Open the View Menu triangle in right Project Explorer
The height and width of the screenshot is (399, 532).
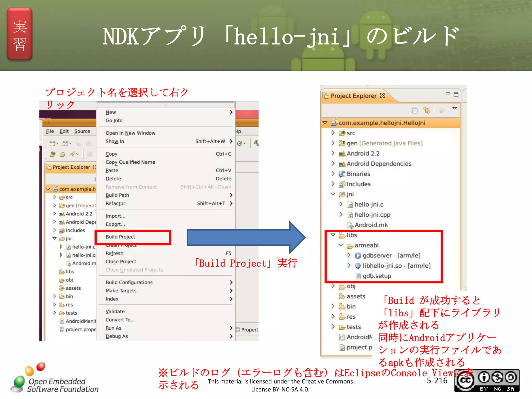[455, 108]
